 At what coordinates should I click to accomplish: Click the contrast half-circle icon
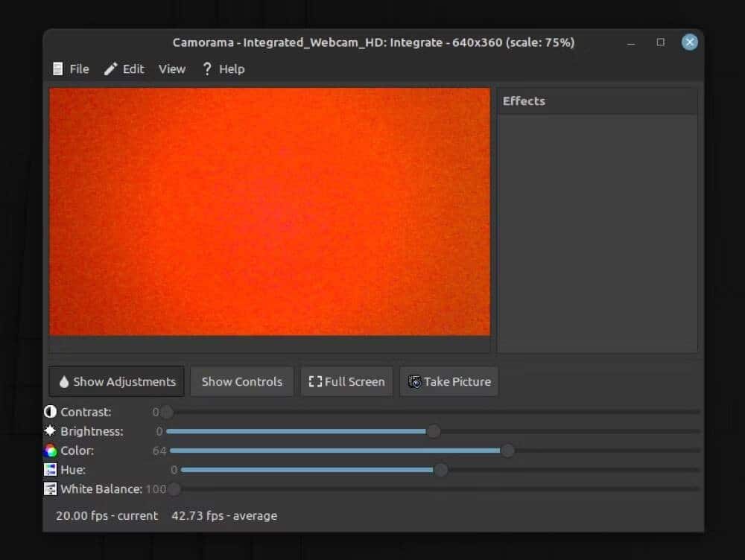pos(51,412)
